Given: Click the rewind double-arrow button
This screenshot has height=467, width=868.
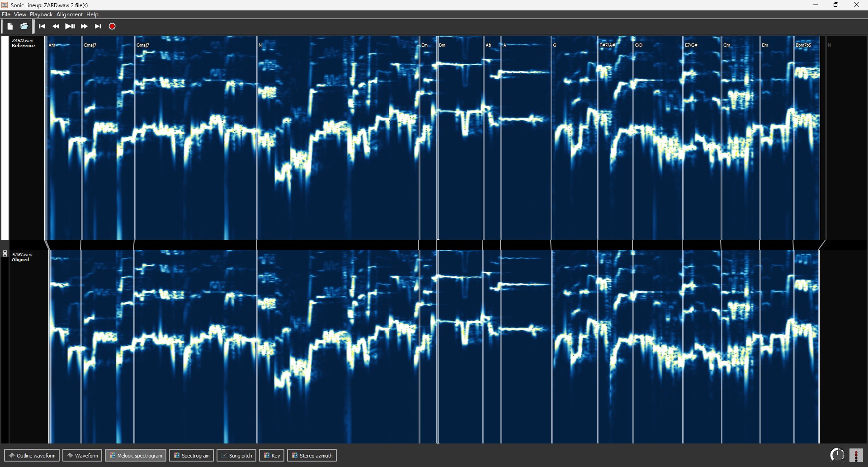Looking at the screenshot, I should pos(56,26).
